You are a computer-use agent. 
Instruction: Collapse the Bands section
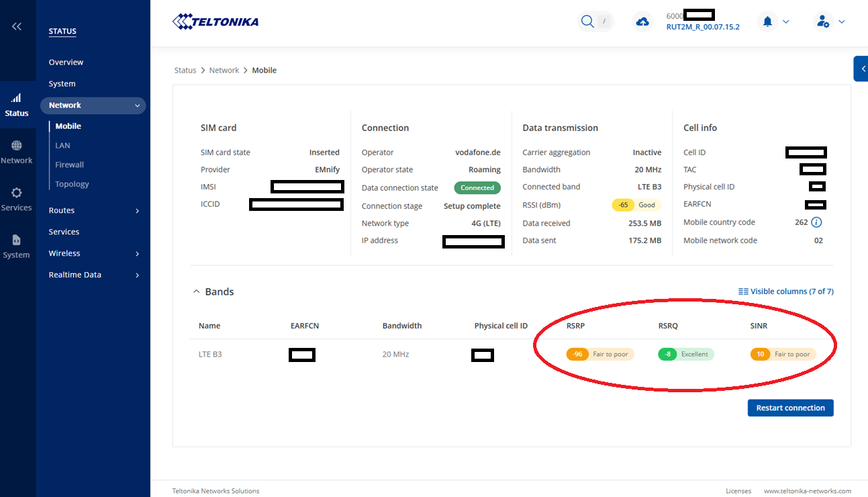197,292
